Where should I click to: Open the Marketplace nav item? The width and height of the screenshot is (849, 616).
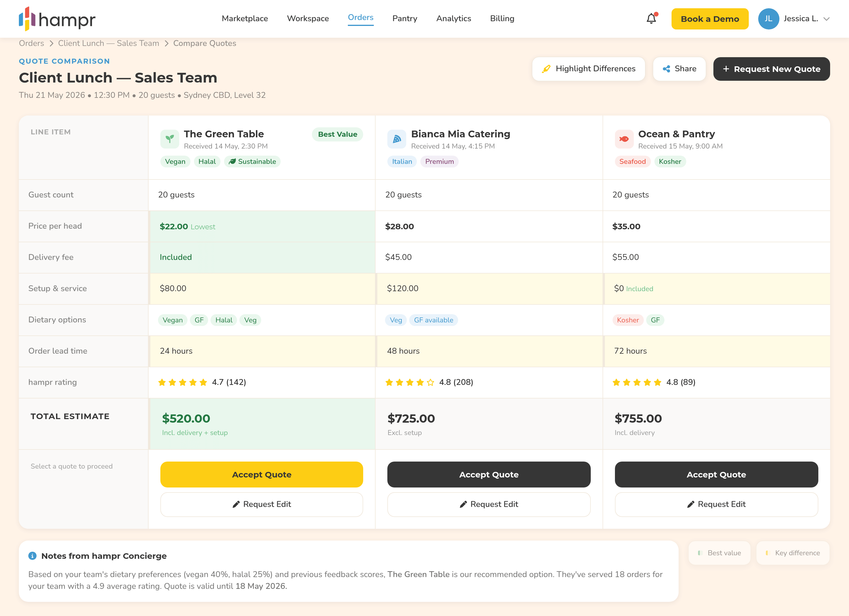click(245, 18)
